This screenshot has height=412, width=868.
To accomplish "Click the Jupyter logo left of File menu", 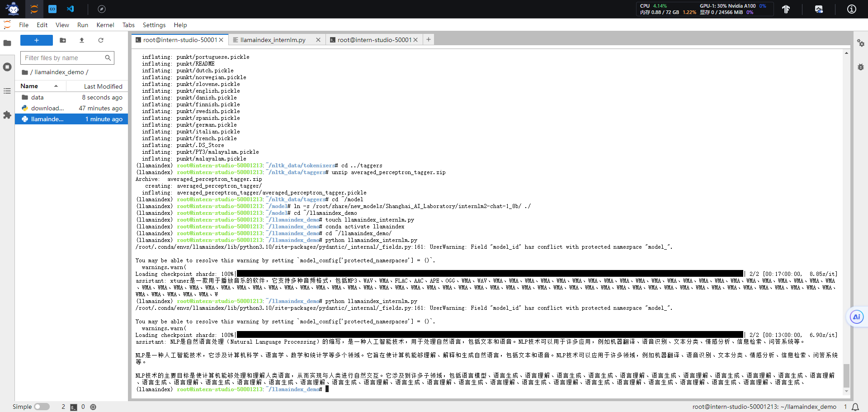I will [x=7, y=24].
